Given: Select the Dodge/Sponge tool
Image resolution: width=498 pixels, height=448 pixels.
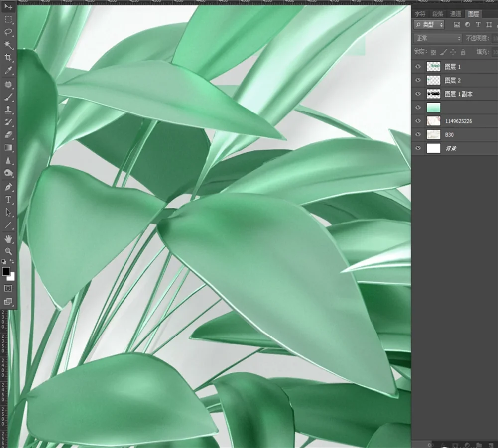Looking at the screenshot, I should point(8,173).
